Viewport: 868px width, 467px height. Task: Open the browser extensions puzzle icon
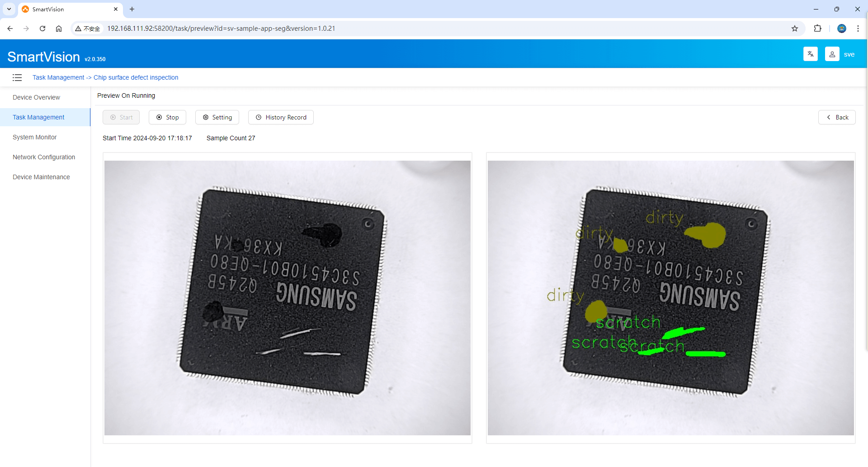click(x=817, y=29)
